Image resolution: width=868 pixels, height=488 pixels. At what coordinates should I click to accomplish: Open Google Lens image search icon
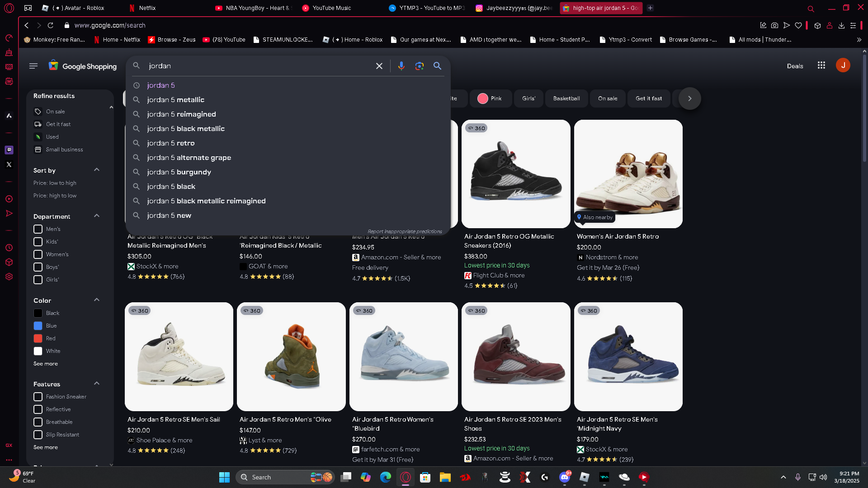420,66
